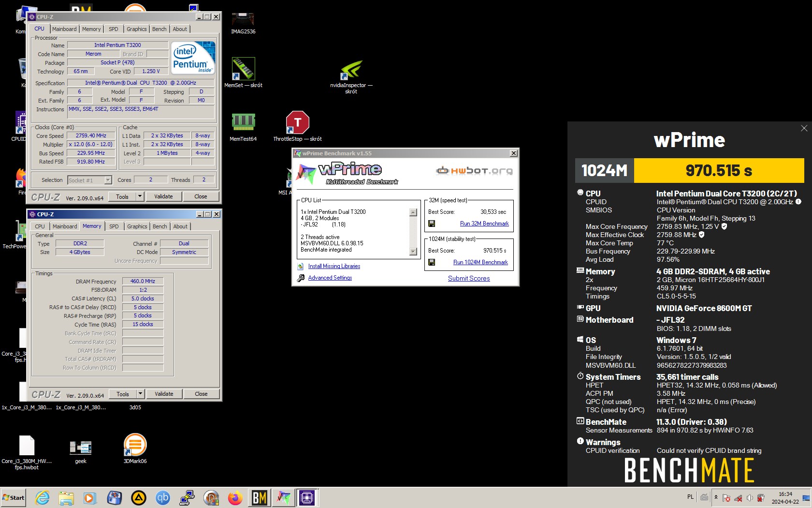Click the volume speaker icon in the system tray

tap(749, 498)
